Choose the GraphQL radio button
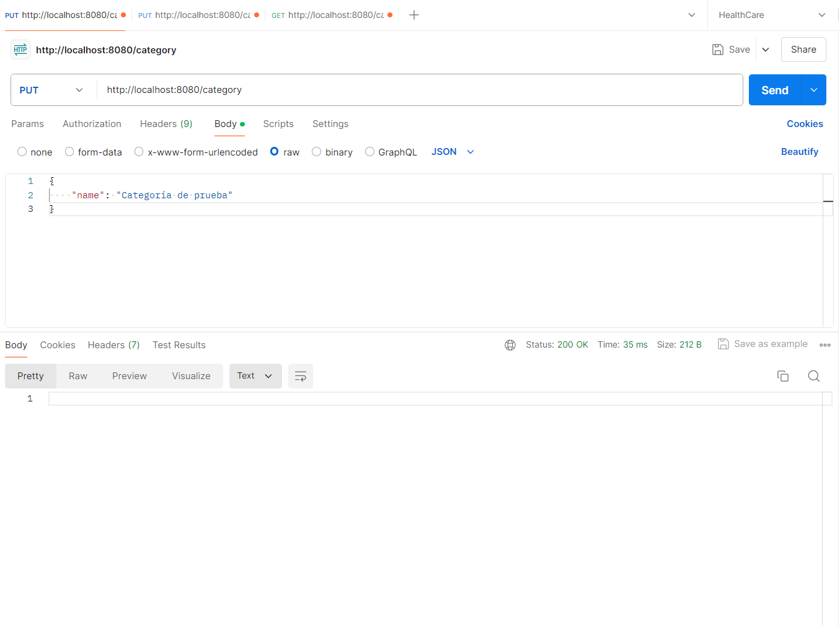 click(370, 152)
